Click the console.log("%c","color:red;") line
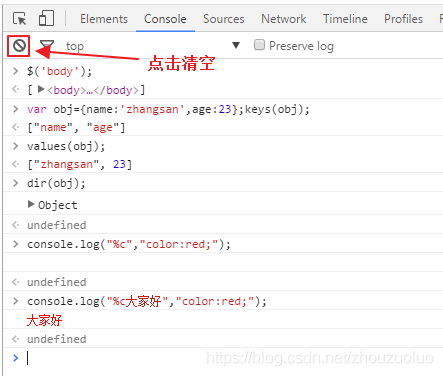 pyautogui.click(x=129, y=244)
